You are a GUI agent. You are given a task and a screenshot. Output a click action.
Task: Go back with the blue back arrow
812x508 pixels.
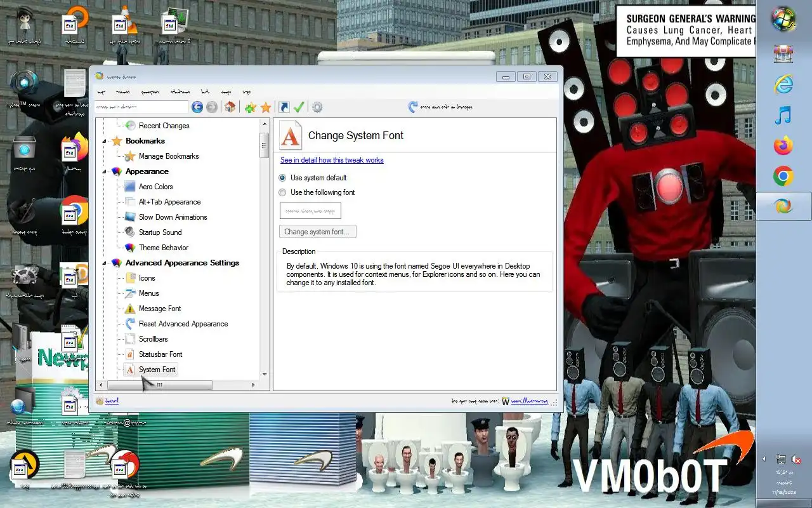point(197,107)
